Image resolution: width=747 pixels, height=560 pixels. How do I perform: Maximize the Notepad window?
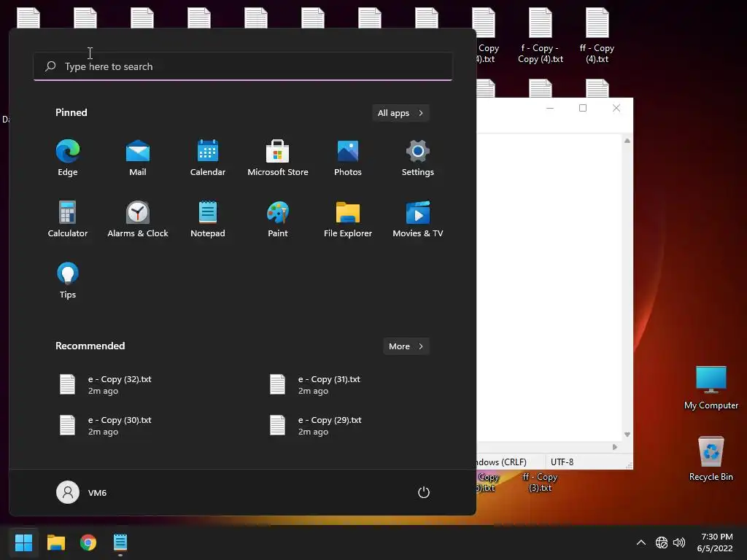click(x=583, y=108)
